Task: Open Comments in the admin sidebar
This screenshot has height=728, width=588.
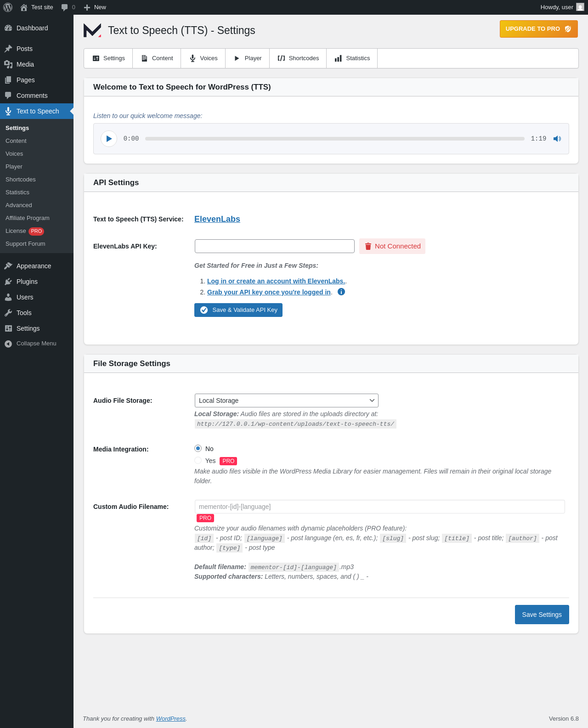Action: [x=37, y=96]
